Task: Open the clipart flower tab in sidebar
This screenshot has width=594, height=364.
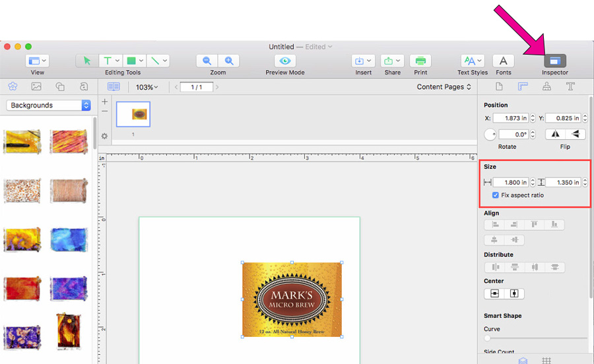Action: [13, 86]
